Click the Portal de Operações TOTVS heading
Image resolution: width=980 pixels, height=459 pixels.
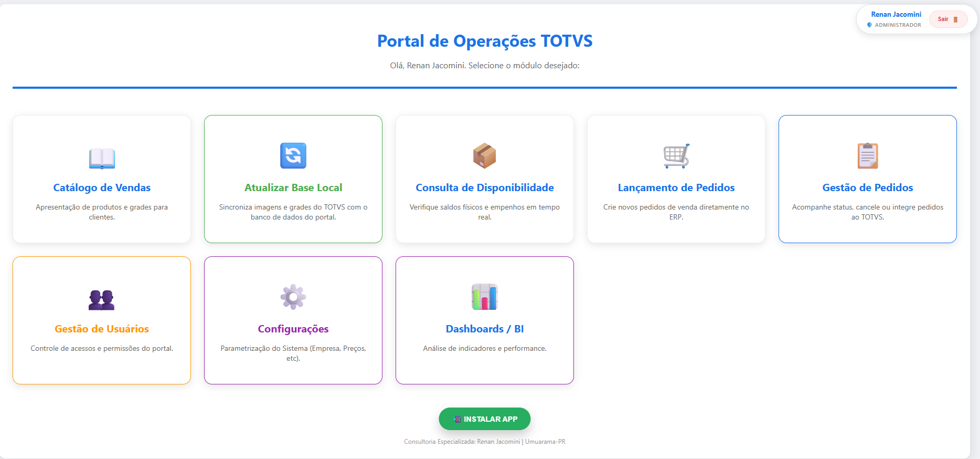pyautogui.click(x=485, y=41)
